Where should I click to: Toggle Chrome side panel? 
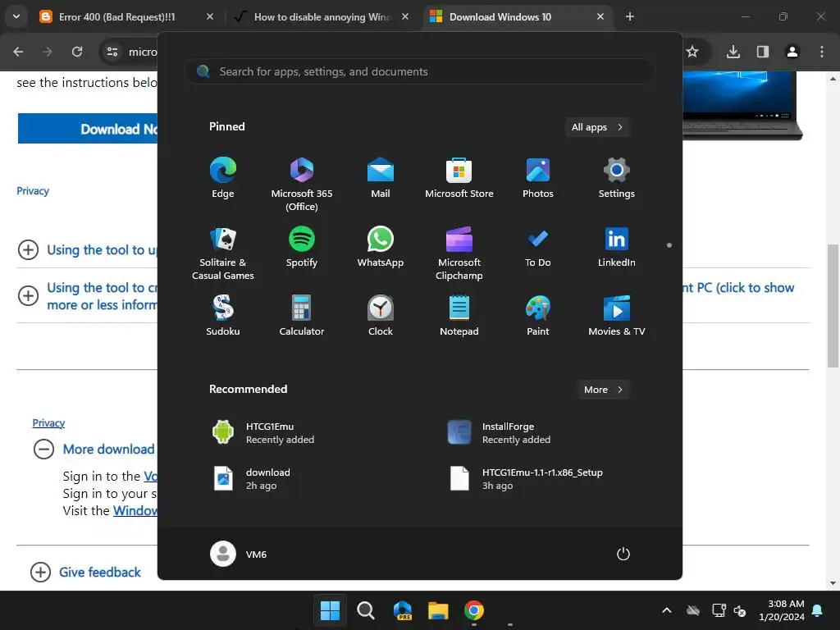point(763,52)
